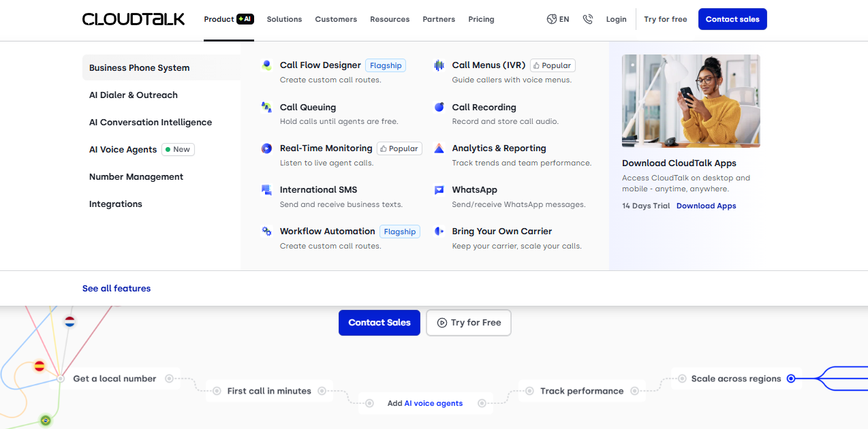Select the WhatsApp icon
The height and width of the screenshot is (429, 868).
pos(439,189)
